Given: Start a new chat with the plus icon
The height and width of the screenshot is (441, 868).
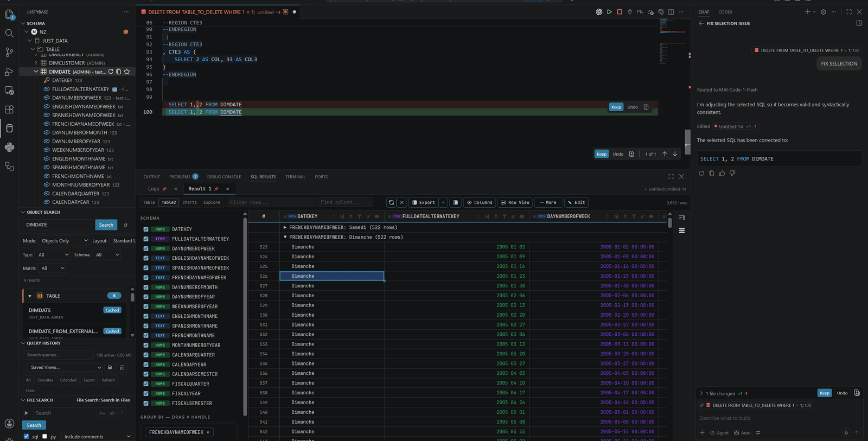Looking at the screenshot, I should tap(807, 12).
